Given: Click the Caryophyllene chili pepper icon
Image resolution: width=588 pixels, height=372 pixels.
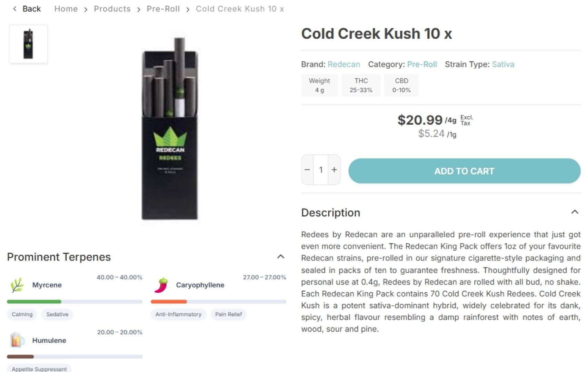Looking at the screenshot, I should coord(161,285).
